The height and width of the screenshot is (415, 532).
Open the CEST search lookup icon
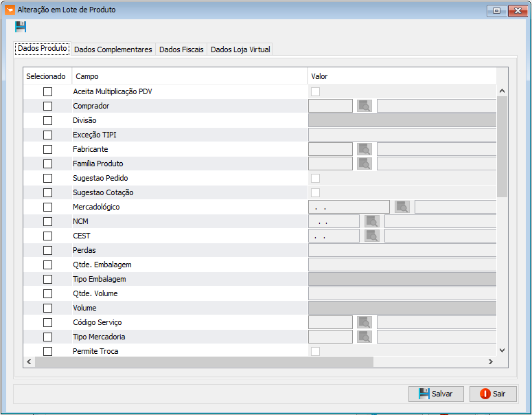372,236
